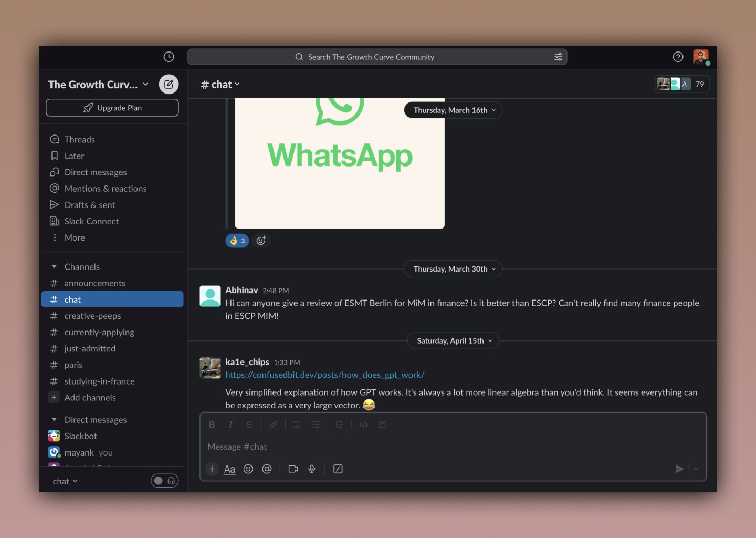Toggle bold formatting
756x538 pixels.
coord(212,425)
